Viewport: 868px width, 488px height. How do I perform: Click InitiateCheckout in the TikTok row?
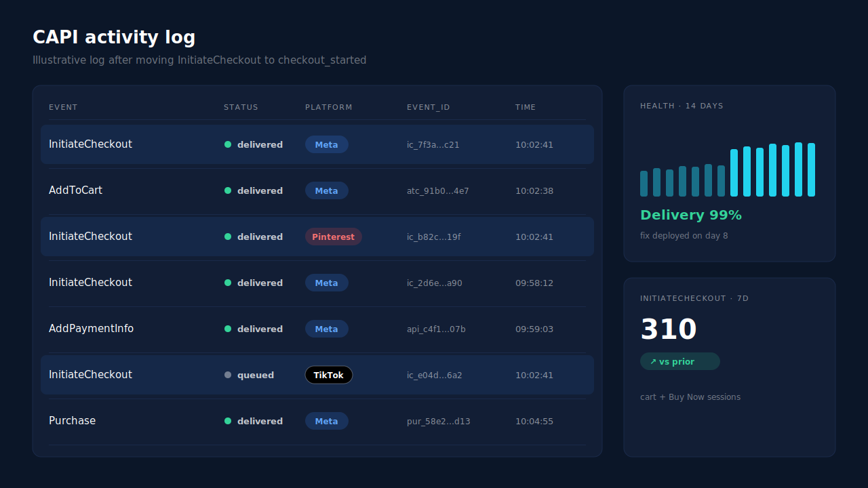point(90,375)
